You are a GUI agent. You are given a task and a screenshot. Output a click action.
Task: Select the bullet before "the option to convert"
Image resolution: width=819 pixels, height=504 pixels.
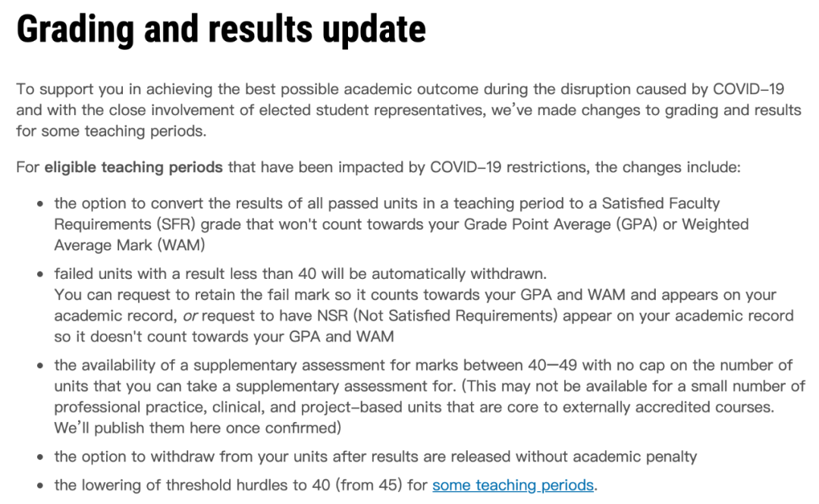click(40, 204)
